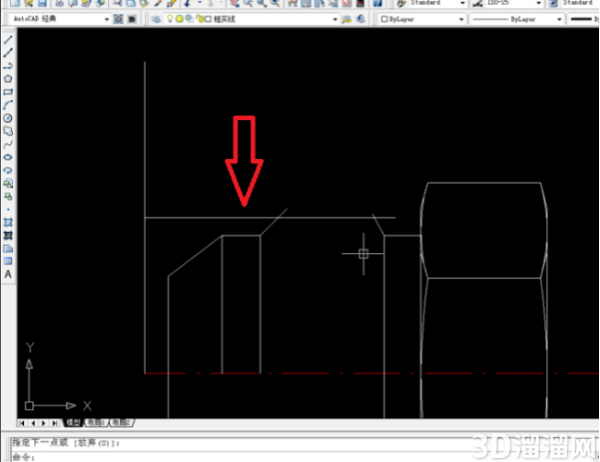This screenshot has height=462, width=600.
Task: Open the Layer Properties Manager
Action: (x=156, y=19)
